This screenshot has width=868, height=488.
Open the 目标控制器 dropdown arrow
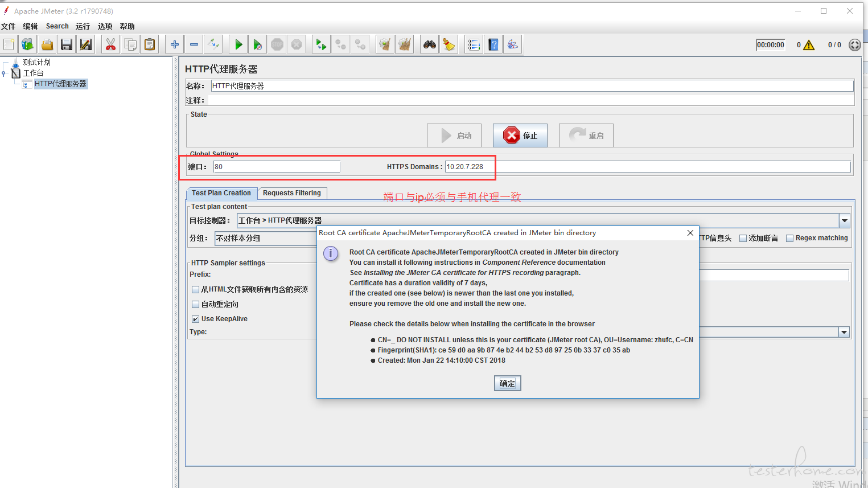point(845,220)
